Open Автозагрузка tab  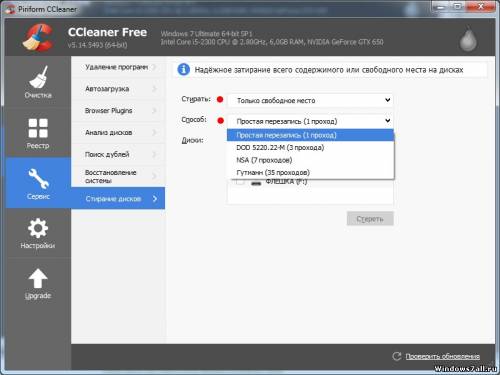pos(118,89)
